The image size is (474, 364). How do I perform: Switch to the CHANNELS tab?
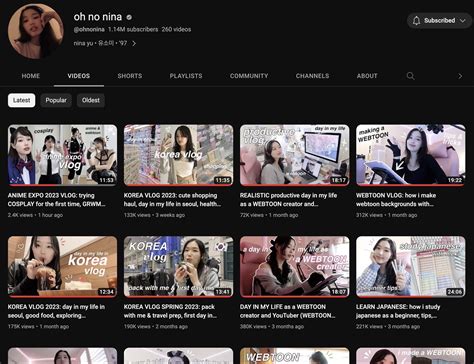click(x=312, y=76)
